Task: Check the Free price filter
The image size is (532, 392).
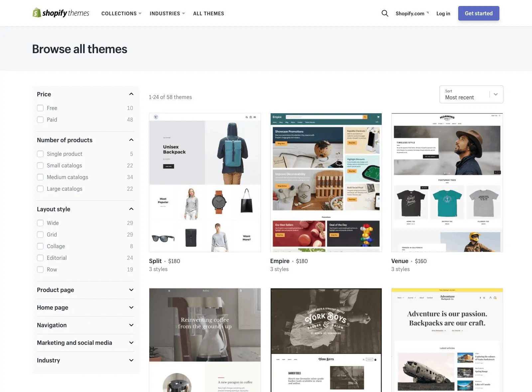Action: point(40,108)
